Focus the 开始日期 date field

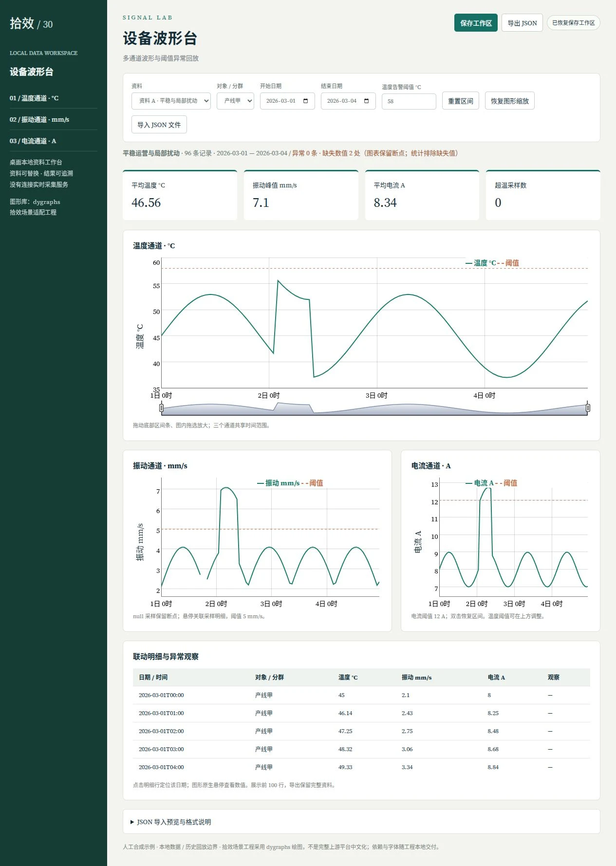point(287,101)
